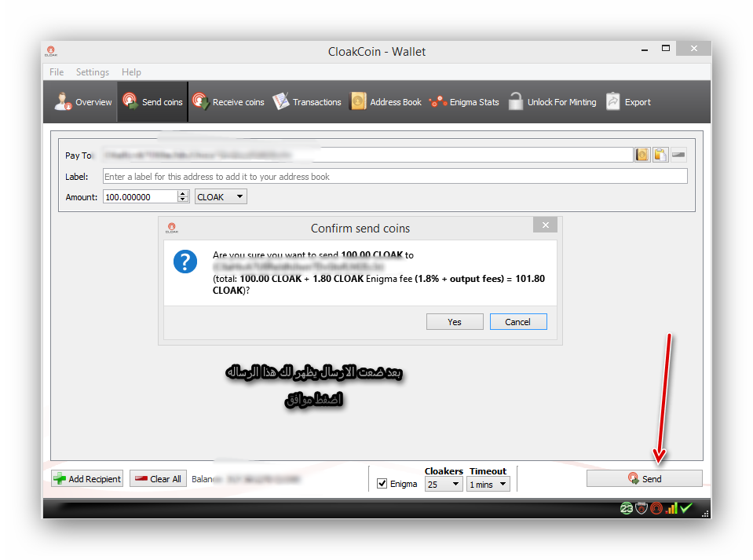The width and height of the screenshot is (753, 560).
Task: Click the Send button
Action: pos(645,479)
